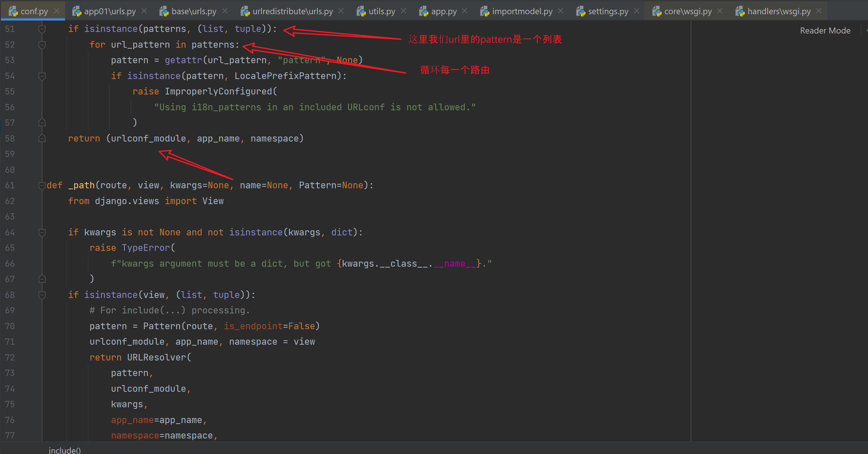Fold the if kwargs block at line 64

click(42, 232)
